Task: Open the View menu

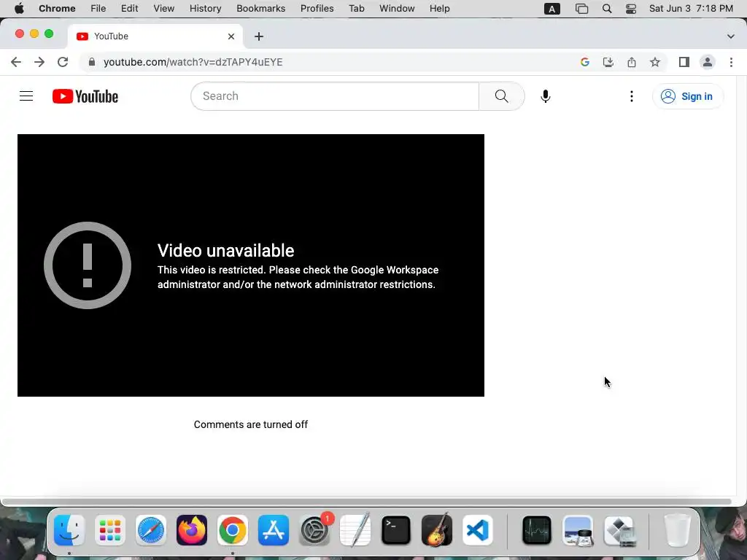Action: [x=164, y=9]
